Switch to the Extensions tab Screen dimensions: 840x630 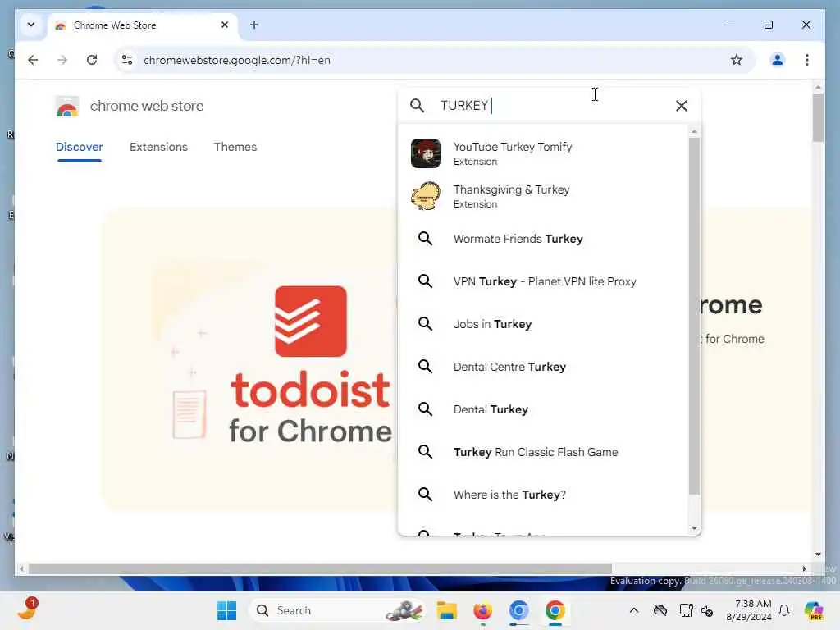[158, 147]
